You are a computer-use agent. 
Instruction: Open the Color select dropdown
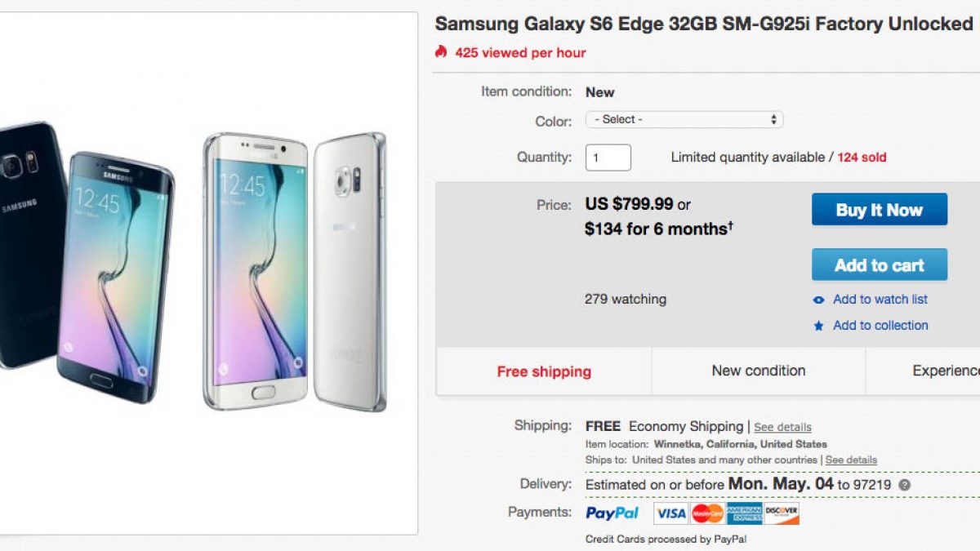684,120
